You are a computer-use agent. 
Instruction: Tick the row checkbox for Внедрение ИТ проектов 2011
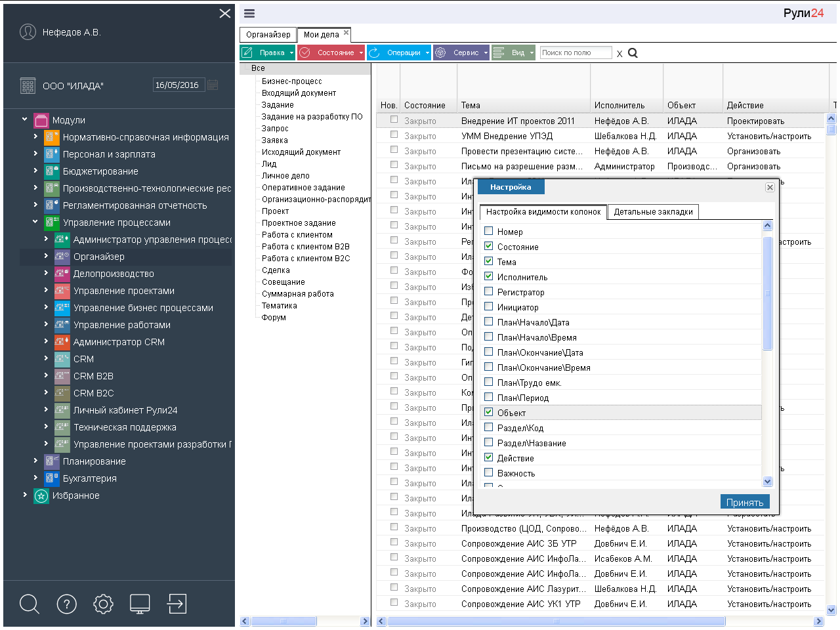click(x=394, y=119)
